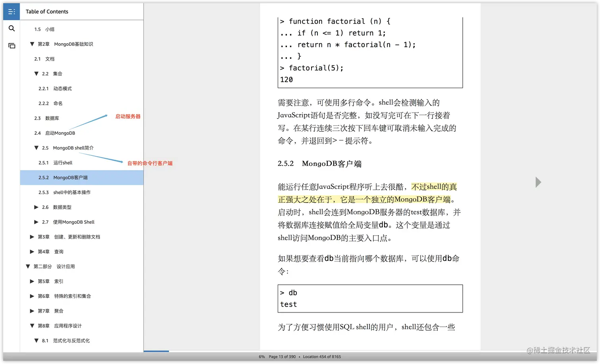Go to next page arrow
Viewport: 600px width, 364px height.
538,182
